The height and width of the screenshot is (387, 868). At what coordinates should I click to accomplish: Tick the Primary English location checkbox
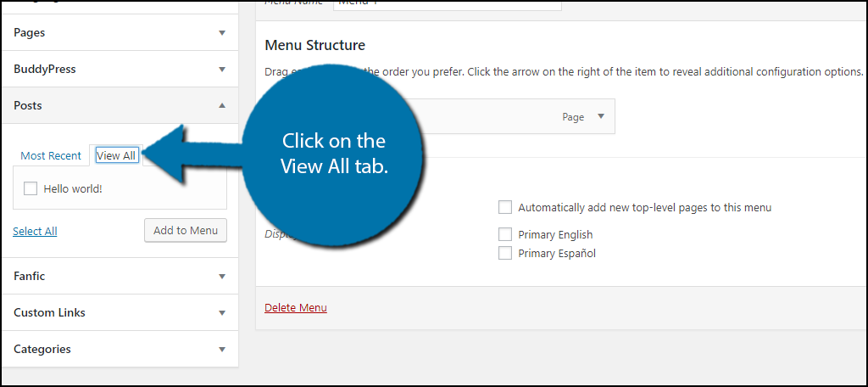(506, 234)
